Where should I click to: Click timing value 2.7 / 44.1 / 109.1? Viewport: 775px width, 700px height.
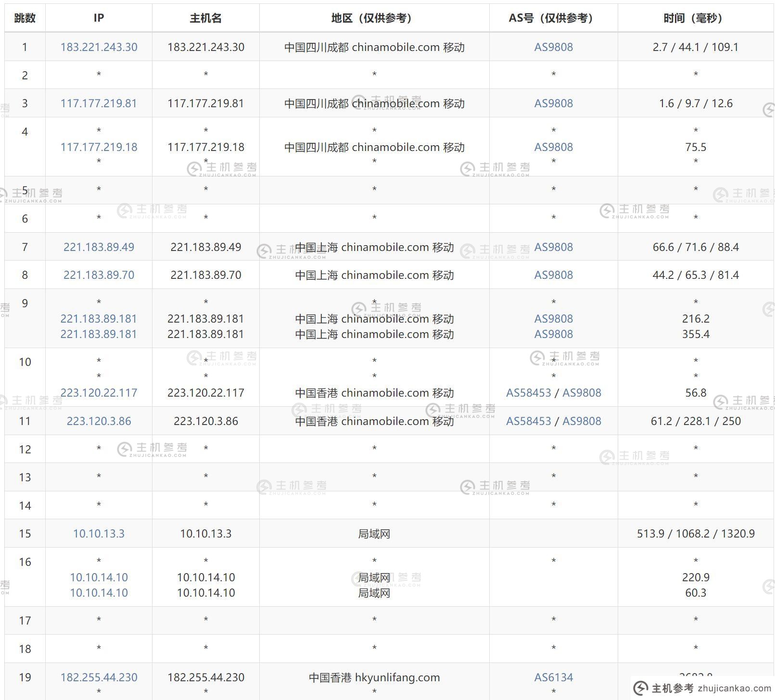click(696, 47)
